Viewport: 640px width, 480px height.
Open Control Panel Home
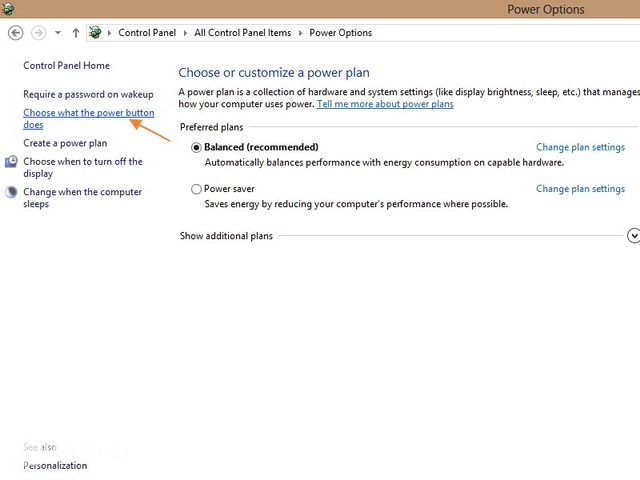coord(67,66)
